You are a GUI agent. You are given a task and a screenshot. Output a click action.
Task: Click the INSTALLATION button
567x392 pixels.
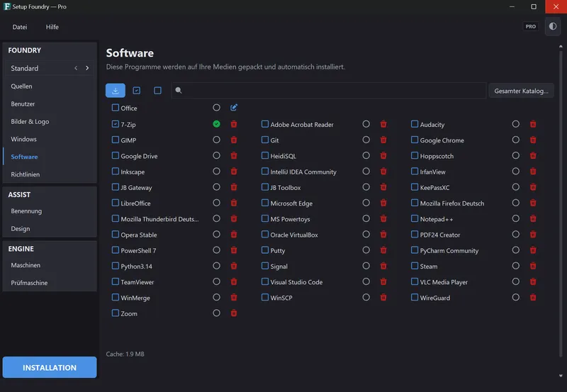(x=50, y=367)
